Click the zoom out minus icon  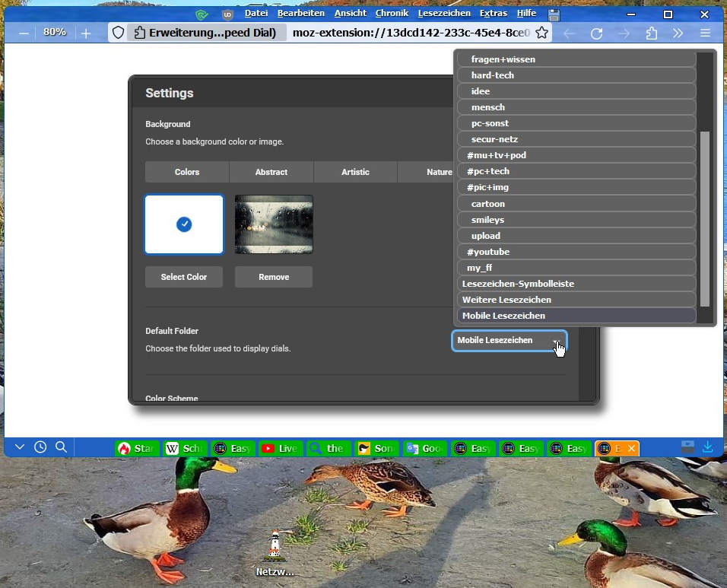pos(24,33)
